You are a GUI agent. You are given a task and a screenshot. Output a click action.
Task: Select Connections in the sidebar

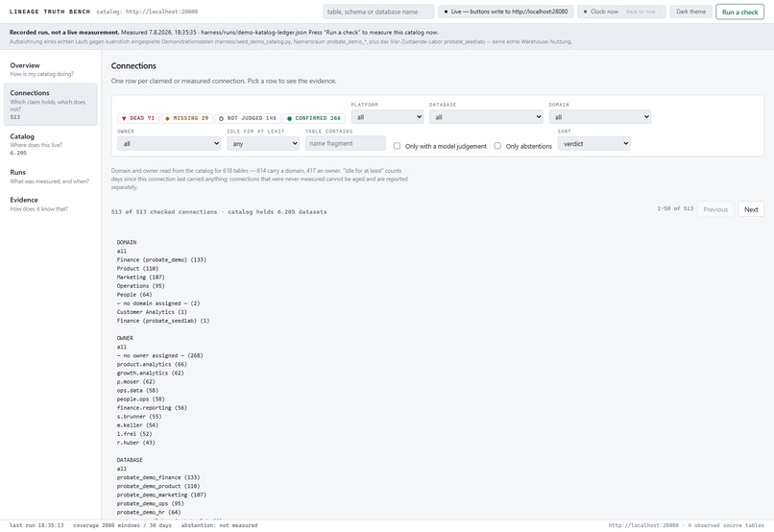click(x=50, y=104)
